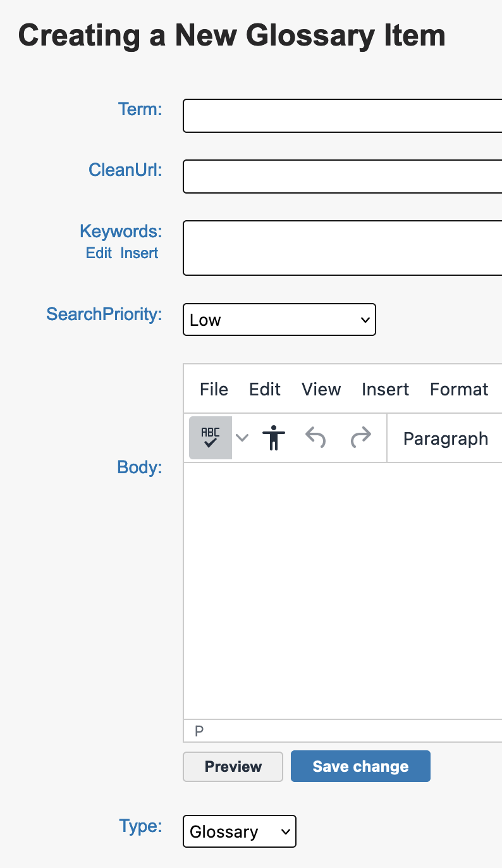Click the undo arrow icon
502x868 pixels.
(315, 438)
